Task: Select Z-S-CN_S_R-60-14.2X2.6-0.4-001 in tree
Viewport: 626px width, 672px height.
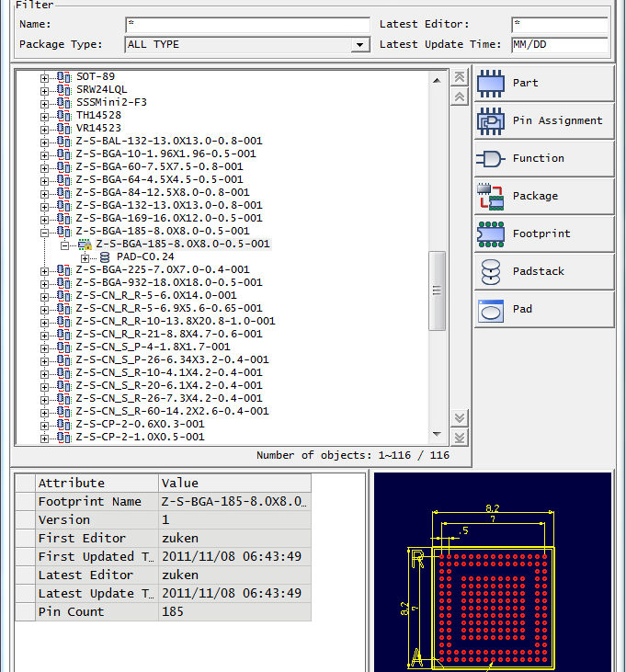Action: [x=172, y=412]
